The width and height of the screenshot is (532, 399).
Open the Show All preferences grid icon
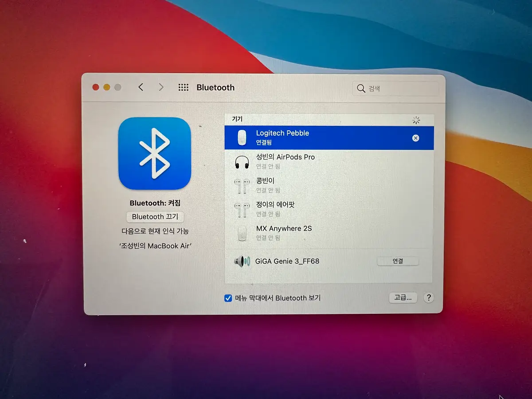pos(183,87)
